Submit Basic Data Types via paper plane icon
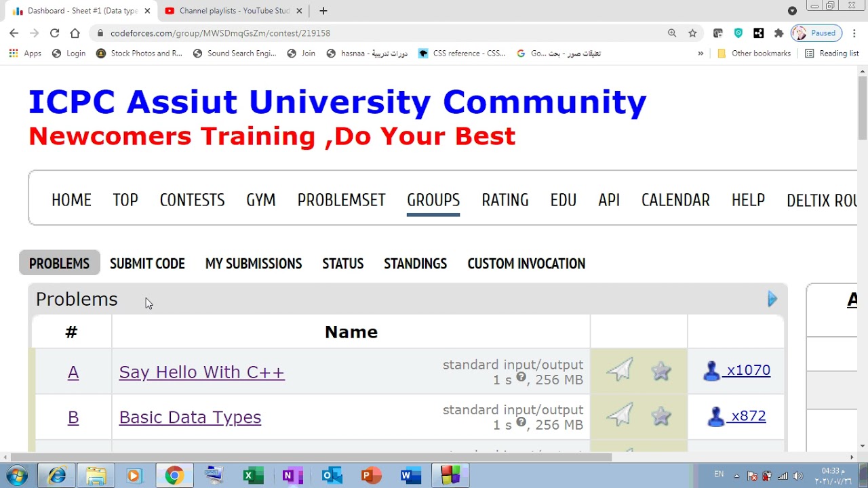Image resolution: width=868 pixels, height=488 pixels. [620, 415]
